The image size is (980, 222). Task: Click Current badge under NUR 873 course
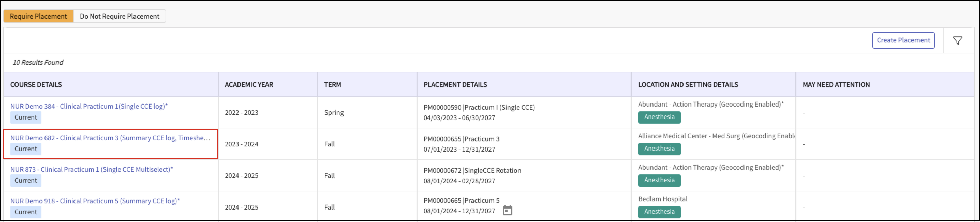[26, 181]
